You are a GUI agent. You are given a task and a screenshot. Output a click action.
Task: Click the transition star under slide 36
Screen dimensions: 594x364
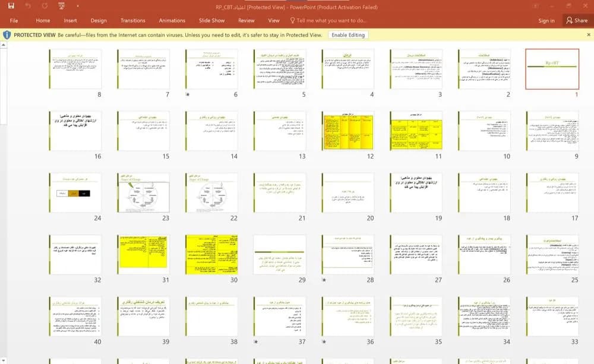click(324, 341)
